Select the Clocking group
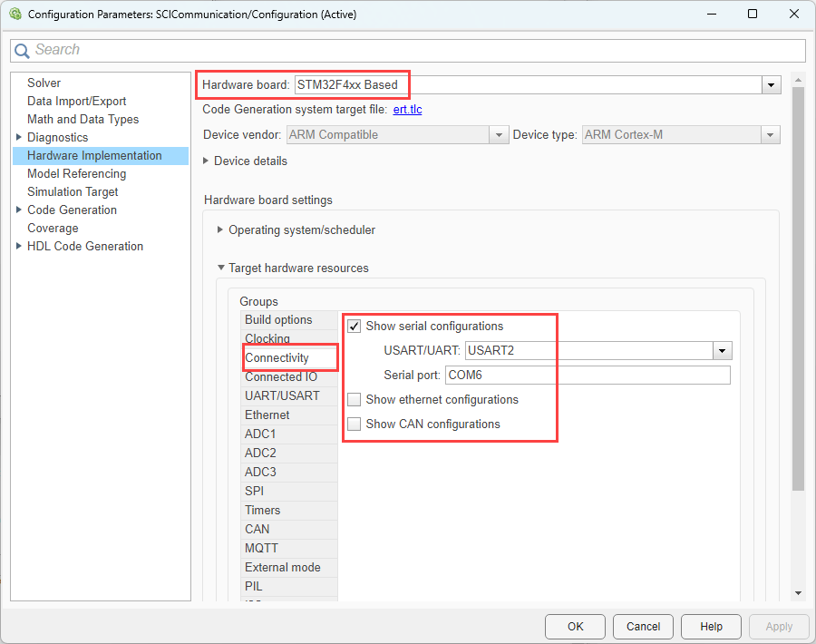816x644 pixels. 289,338
